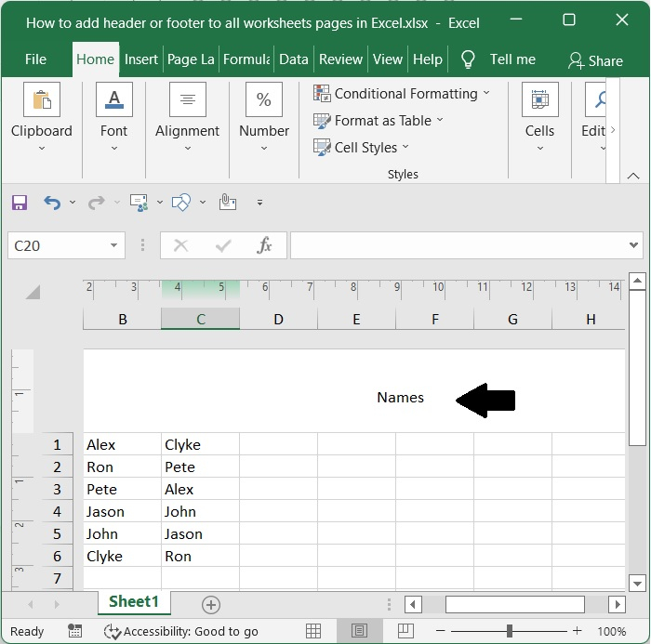Open the Shapes icon in quick access toolbar

pyautogui.click(x=182, y=202)
